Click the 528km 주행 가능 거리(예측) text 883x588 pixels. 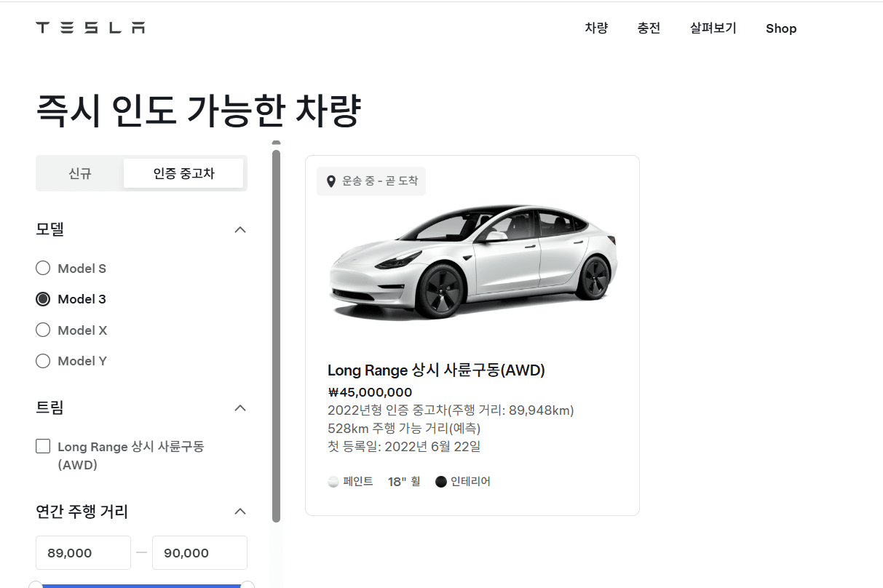click(x=404, y=429)
